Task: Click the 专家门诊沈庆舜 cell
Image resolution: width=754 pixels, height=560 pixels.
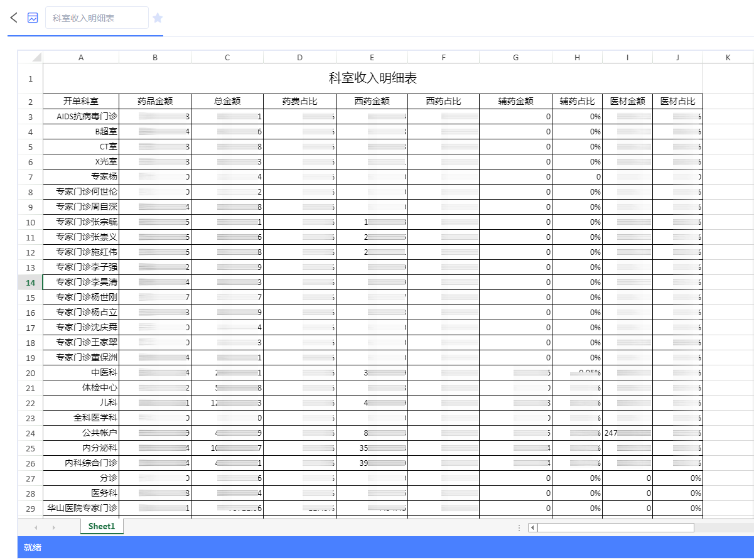Action: click(81, 327)
